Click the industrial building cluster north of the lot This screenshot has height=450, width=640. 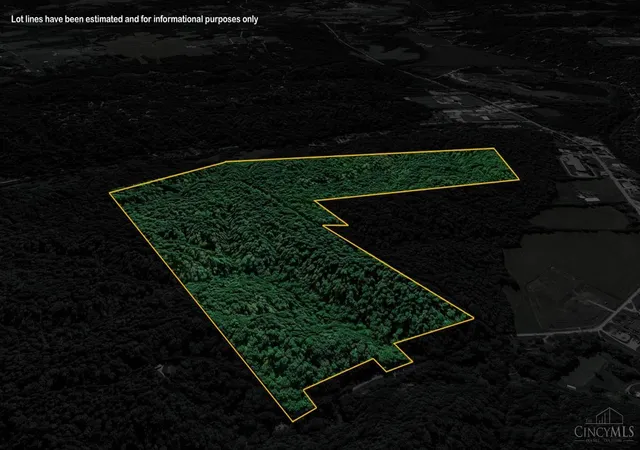(469, 110)
